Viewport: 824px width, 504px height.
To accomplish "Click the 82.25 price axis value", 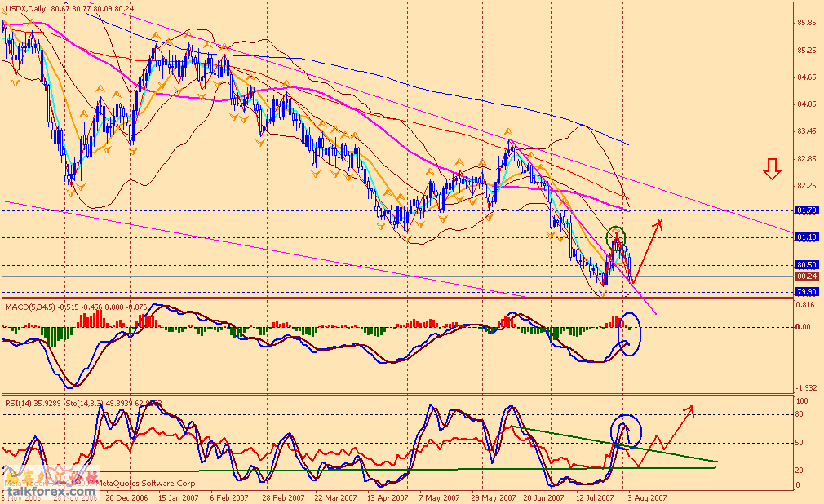I will [807, 185].
